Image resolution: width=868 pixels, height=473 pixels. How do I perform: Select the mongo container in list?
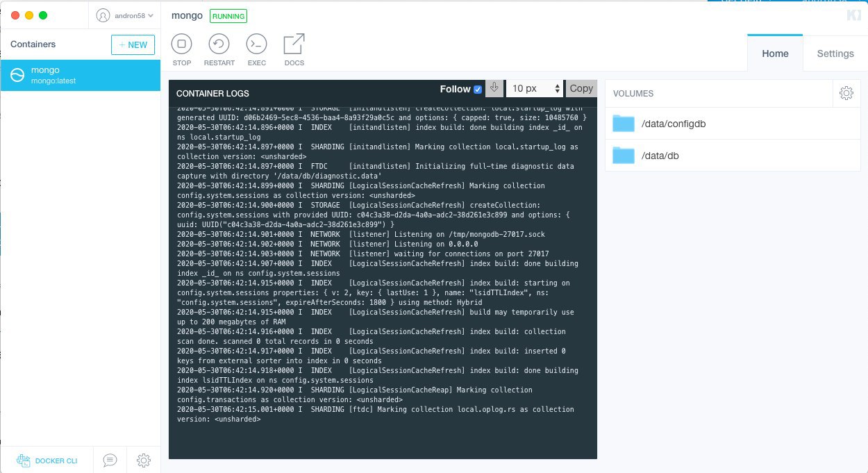(81, 75)
